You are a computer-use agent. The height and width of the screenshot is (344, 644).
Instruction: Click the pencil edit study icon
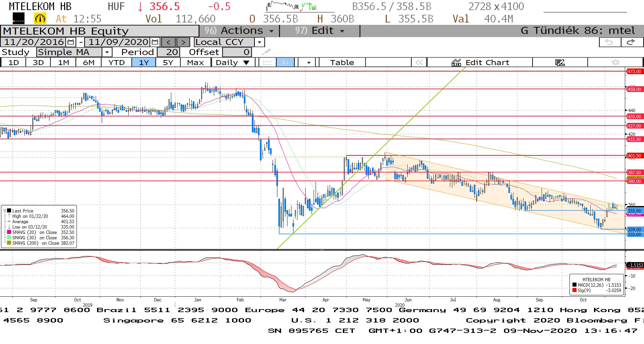coord(266,52)
